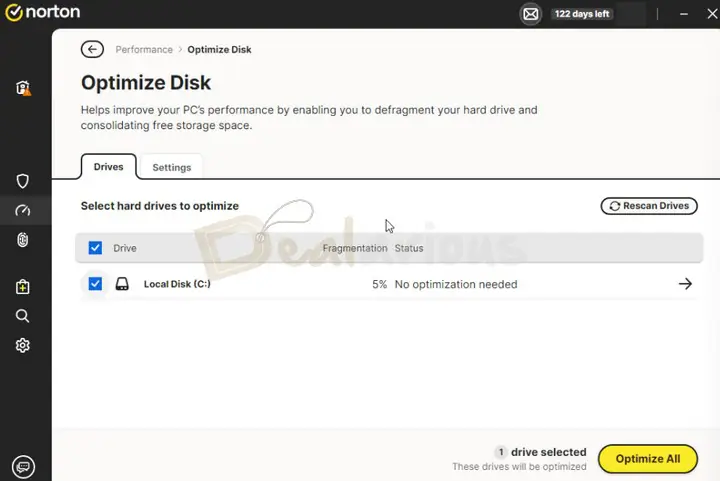
Task: Click the No optimization needed status
Action: tap(456, 285)
